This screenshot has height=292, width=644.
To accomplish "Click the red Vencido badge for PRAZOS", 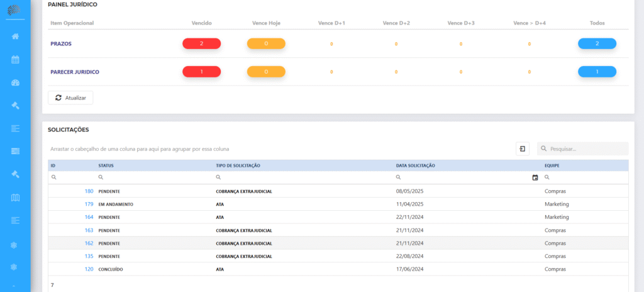I will (x=202, y=43).
